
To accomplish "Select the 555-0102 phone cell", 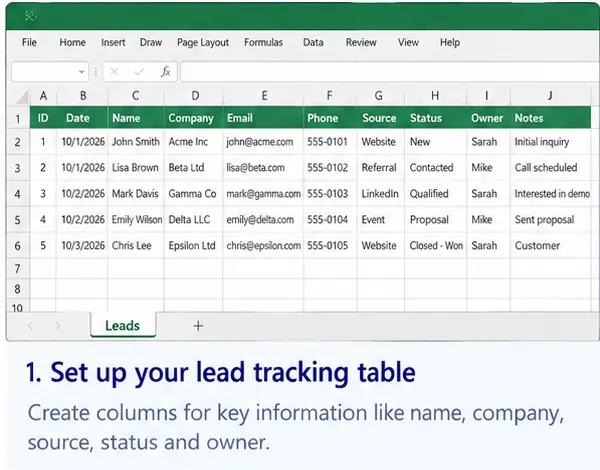I will coord(331,168).
